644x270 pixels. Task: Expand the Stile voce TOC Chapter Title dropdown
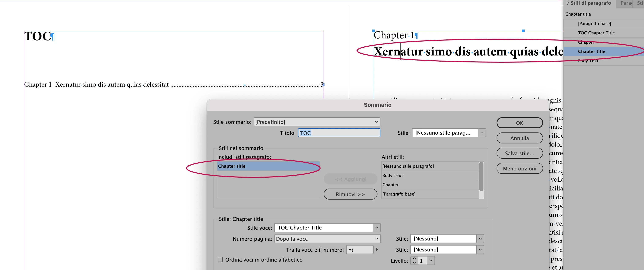point(377,228)
